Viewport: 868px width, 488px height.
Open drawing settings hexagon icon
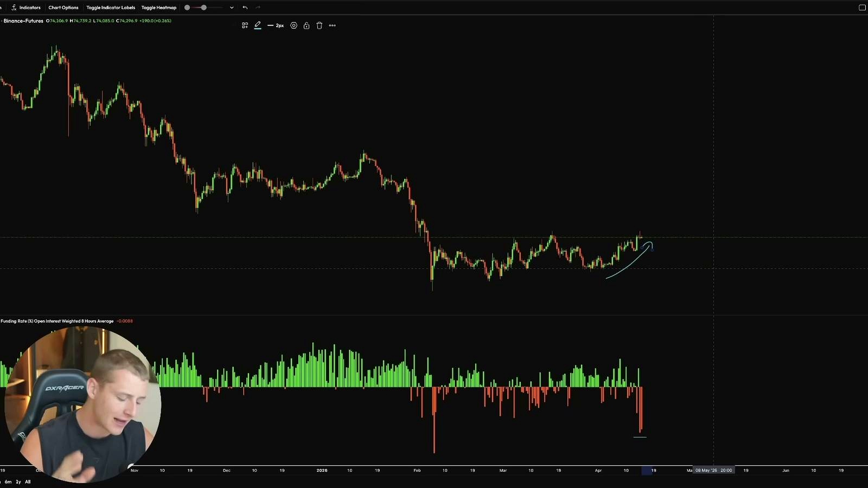click(x=293, y=25)
